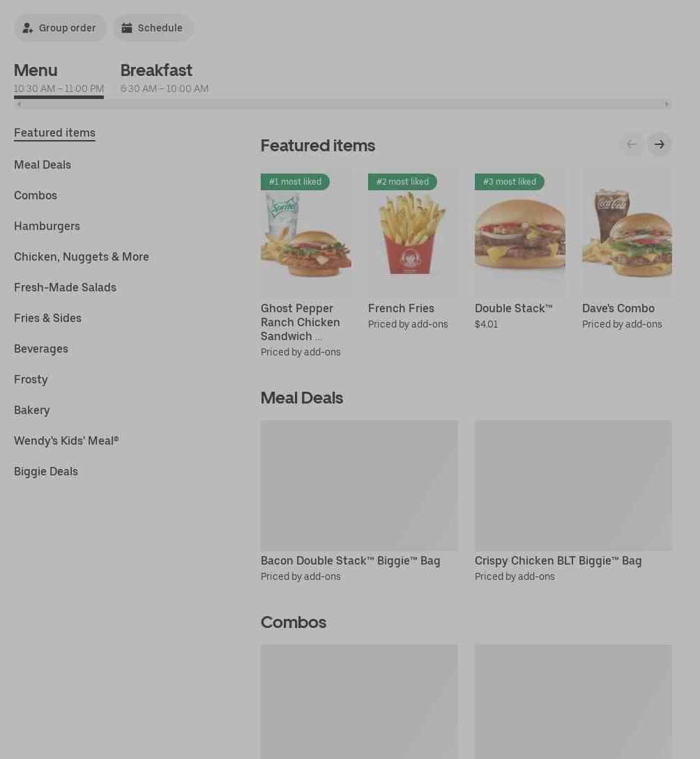700x759 pixels.
Task: Jump to Meal Deals category
Action: point(43,164)
